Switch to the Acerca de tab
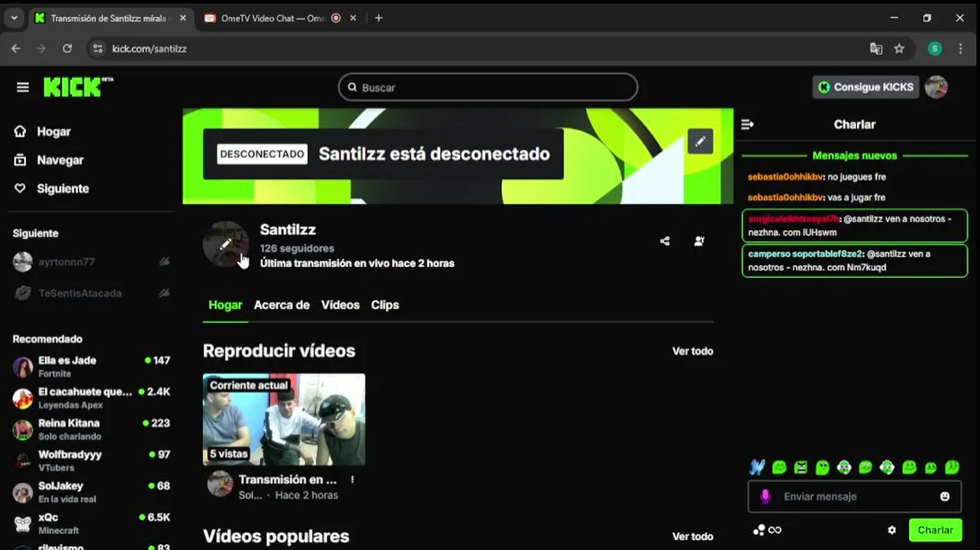Screen dimensions: 980x550 [x=282, y=305]
